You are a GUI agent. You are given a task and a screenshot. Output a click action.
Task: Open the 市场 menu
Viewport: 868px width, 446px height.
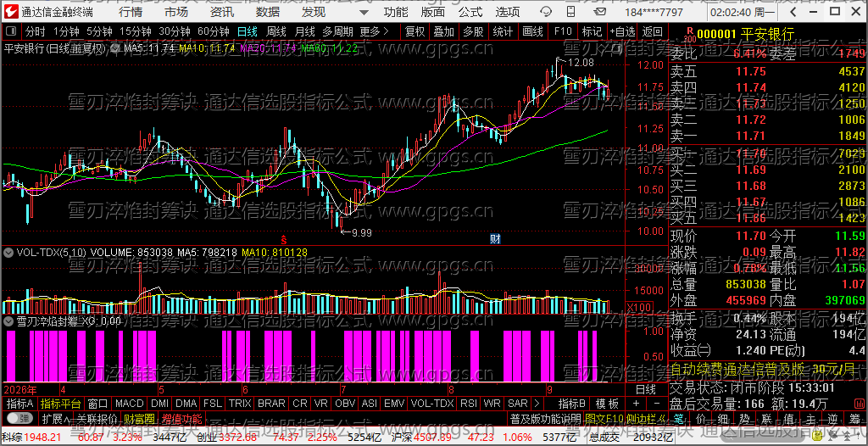(176, 12)
